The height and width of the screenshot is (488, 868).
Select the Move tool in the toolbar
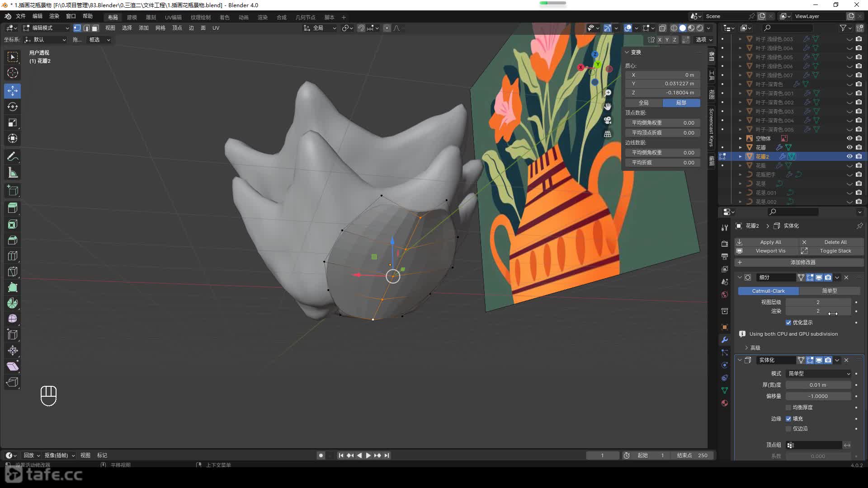click(x=13, y=91)
